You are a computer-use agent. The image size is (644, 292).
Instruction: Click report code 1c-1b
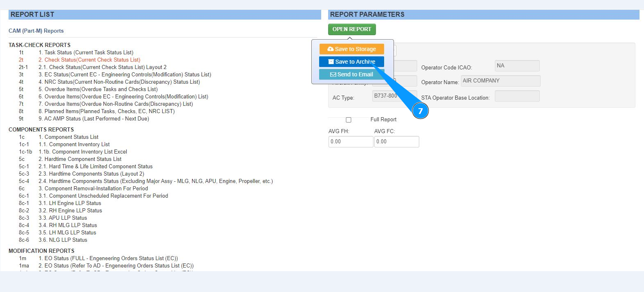click(x=25, y=152)
